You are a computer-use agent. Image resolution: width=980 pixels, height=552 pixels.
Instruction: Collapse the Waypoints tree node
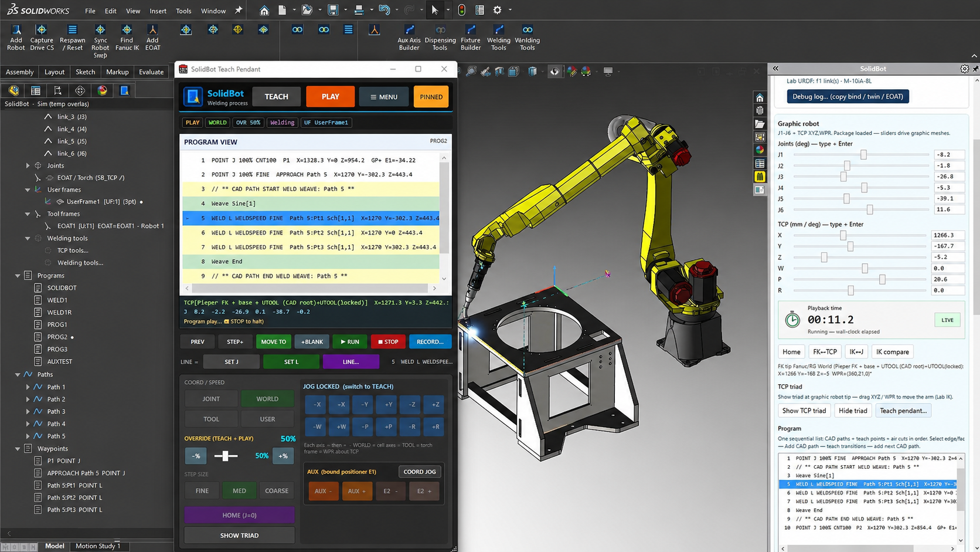[18, 449]
